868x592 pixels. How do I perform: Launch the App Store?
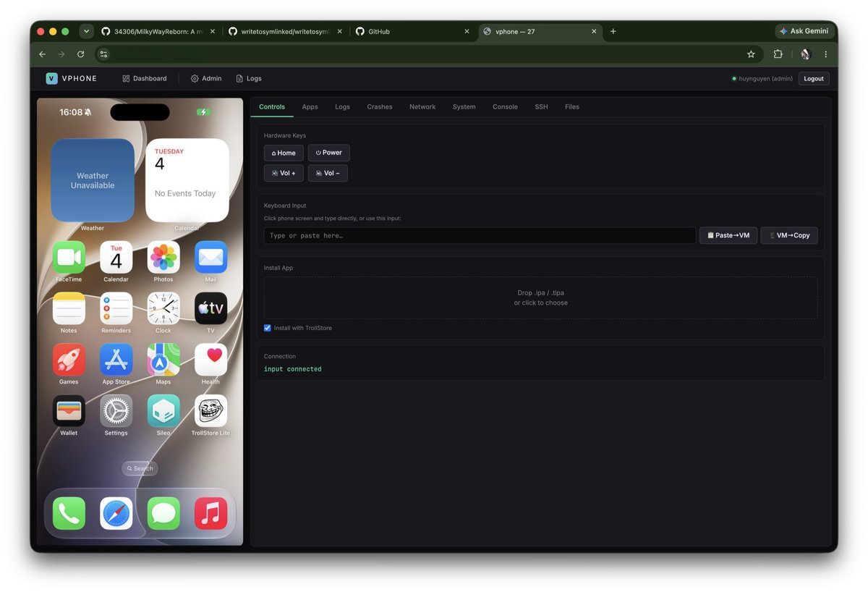(x=116, y=360)
